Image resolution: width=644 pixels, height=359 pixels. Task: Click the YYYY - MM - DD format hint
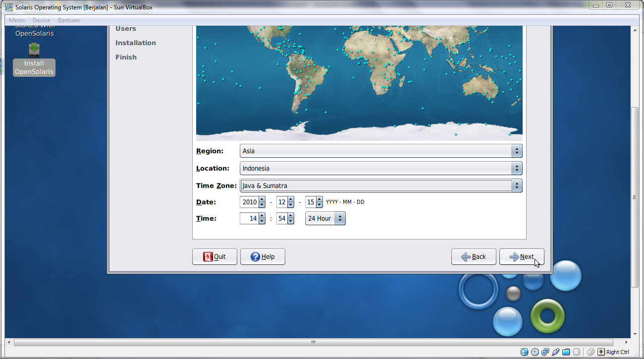[x=345, y=202]
